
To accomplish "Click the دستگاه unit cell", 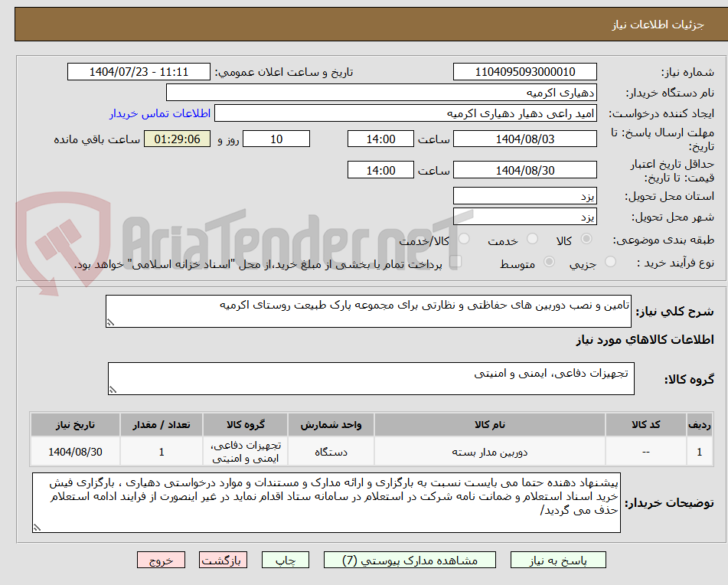I will pyautogui.click(x=331, y=452).
